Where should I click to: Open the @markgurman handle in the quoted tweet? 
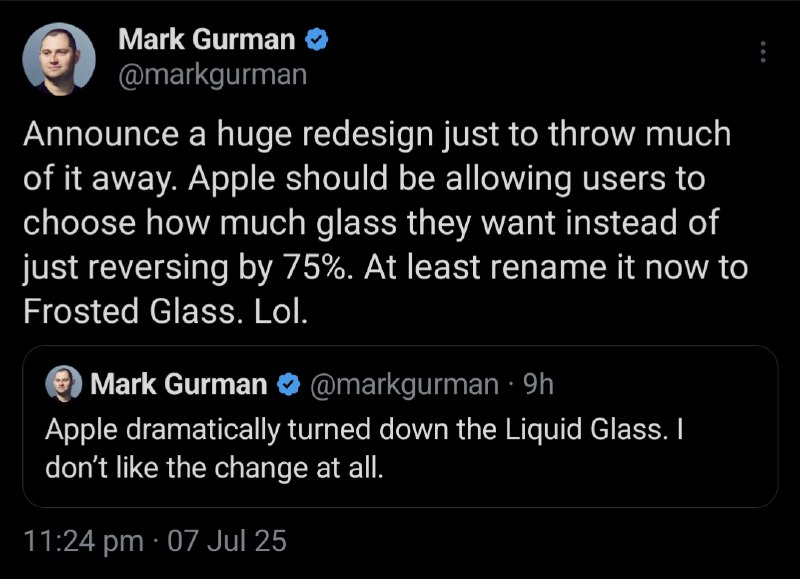click(x=404, y=384)
